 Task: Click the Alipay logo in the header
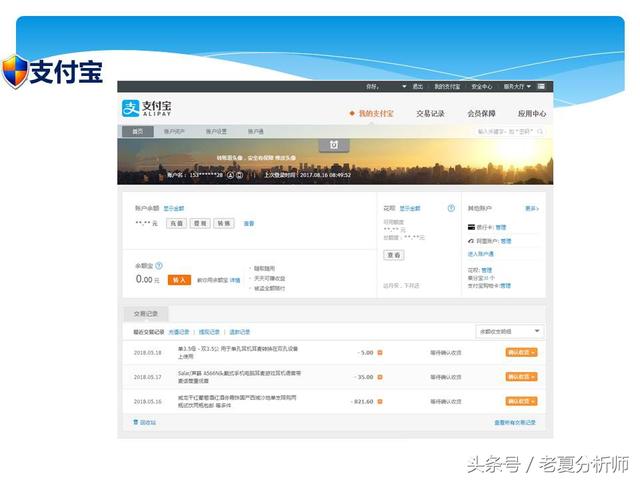click(147, 108)
